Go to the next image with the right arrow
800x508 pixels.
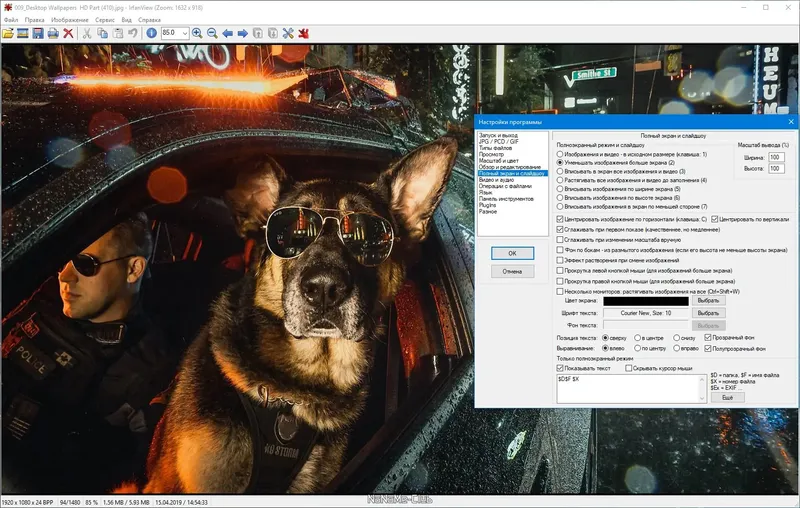243,33
